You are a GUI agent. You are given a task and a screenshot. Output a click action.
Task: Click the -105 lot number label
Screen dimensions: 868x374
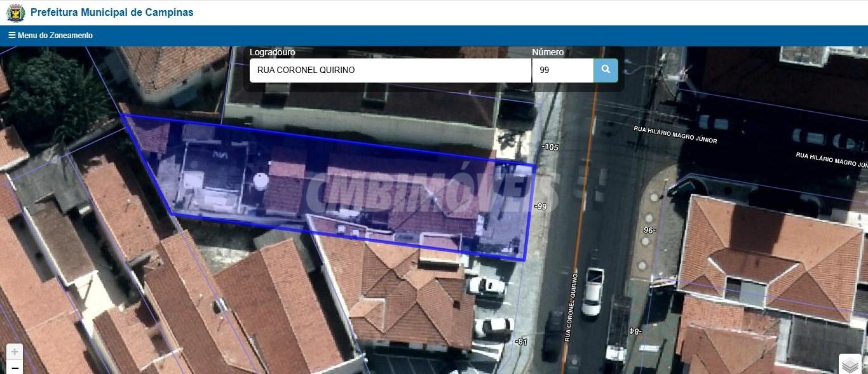click(550, 147)
